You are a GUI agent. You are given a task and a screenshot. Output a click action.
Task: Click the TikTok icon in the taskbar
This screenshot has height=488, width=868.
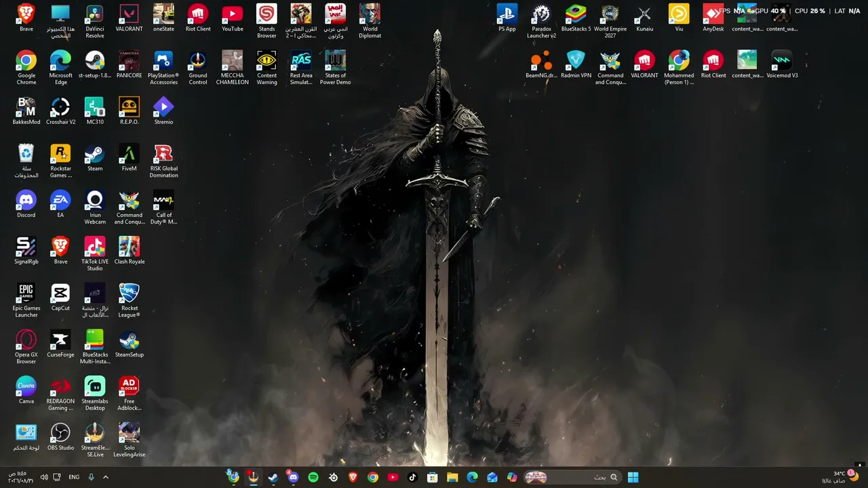412,477
